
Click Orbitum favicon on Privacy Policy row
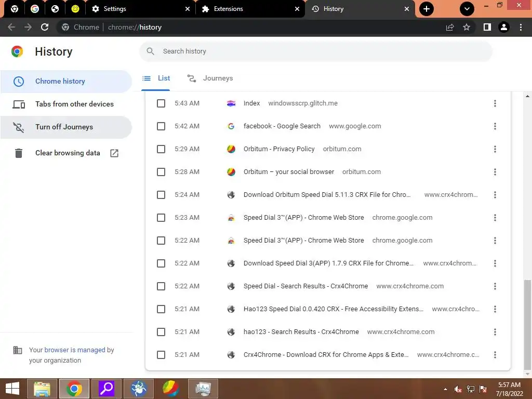(x=231, y=149)
